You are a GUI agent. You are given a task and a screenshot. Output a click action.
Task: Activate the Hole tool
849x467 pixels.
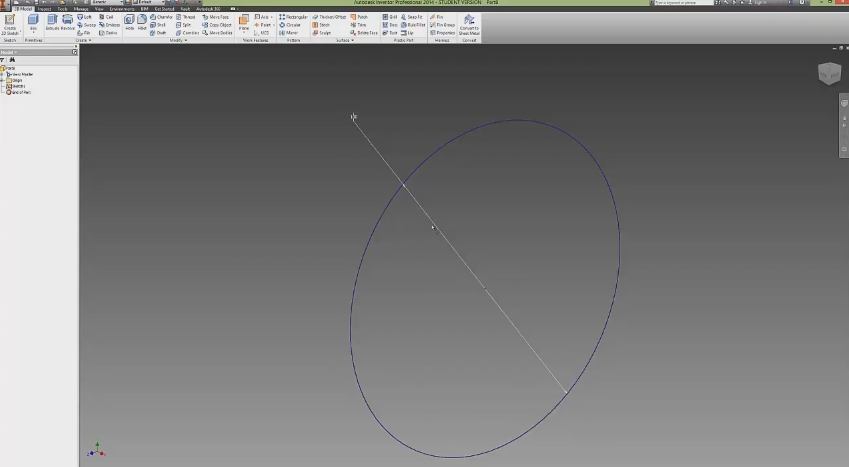pyautogui.click(x=129, y=23)
